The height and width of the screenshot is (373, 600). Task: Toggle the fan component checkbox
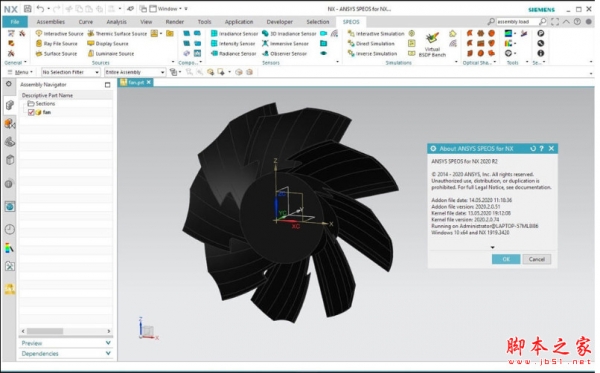point(31,112)
